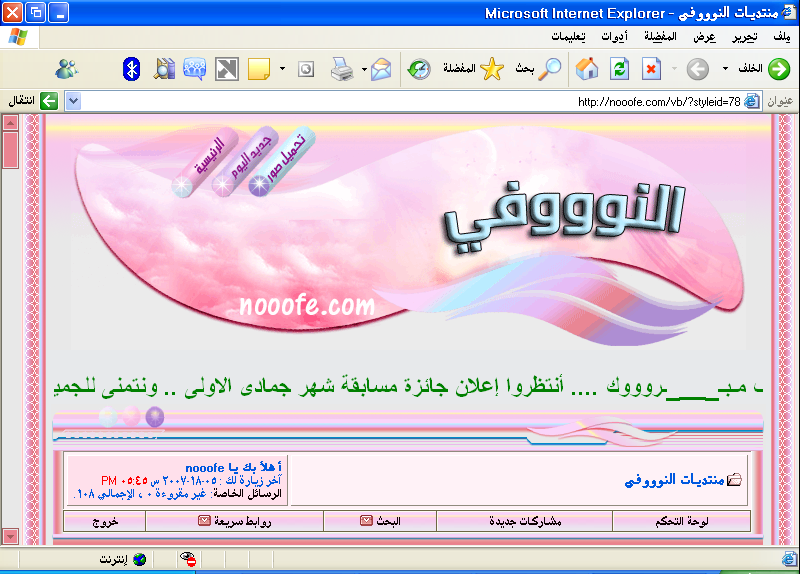This screenshot has height=574, width=800.
Task: Expand the Back button history dropdown
Action: pyautogui.click(x=726, y=69)
